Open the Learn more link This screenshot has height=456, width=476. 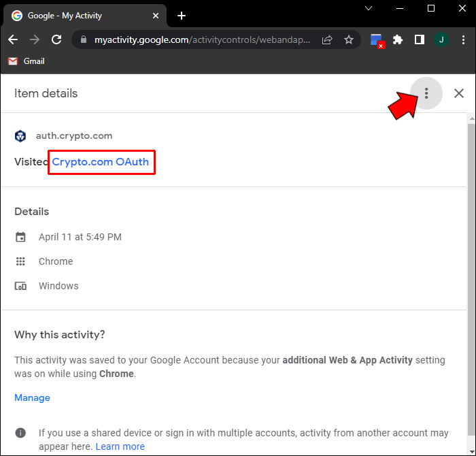[x=120, y=446]
